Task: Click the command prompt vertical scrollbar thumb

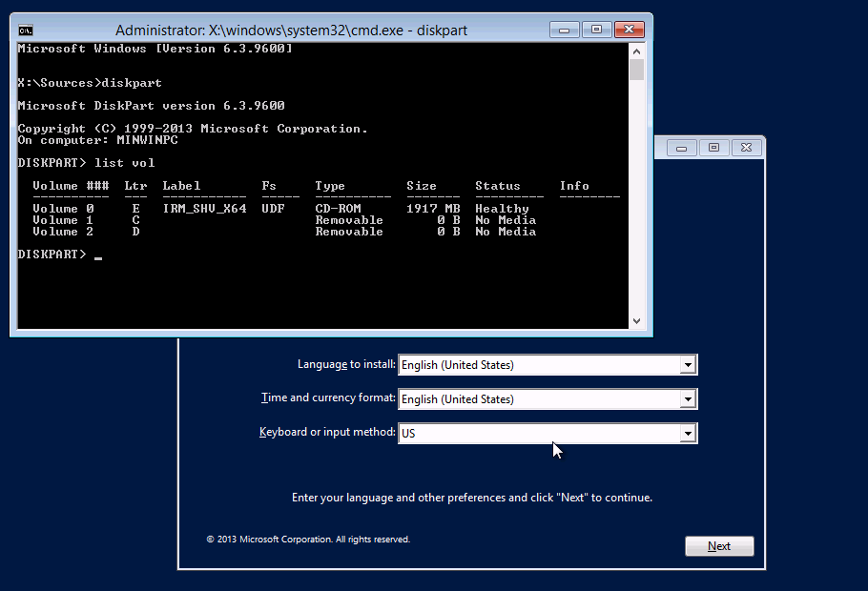Action: click(x=636, y=70)
